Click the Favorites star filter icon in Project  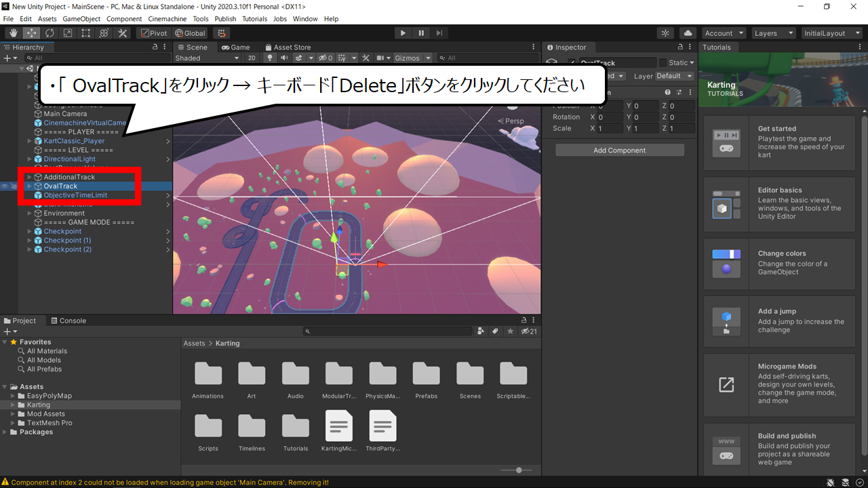coord(509,331)
